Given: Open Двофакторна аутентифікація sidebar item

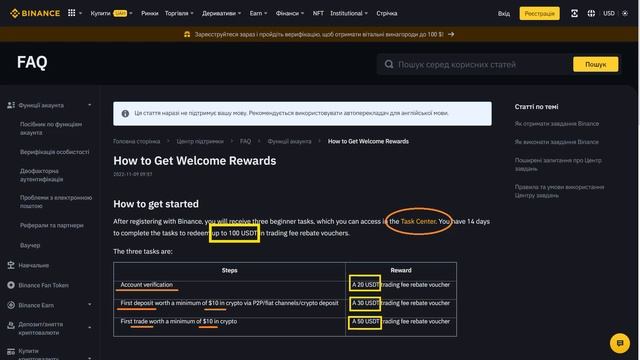Looking at the screenshot, I should click(x=42, y=175).
